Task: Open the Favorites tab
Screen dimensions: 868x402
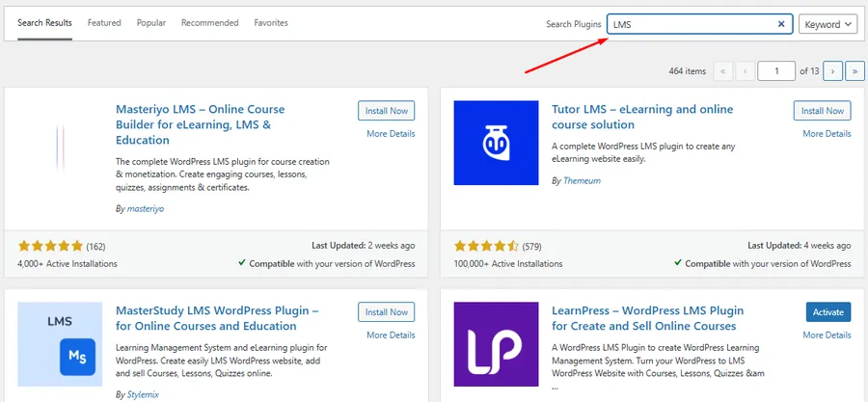Action: point(271,22)
